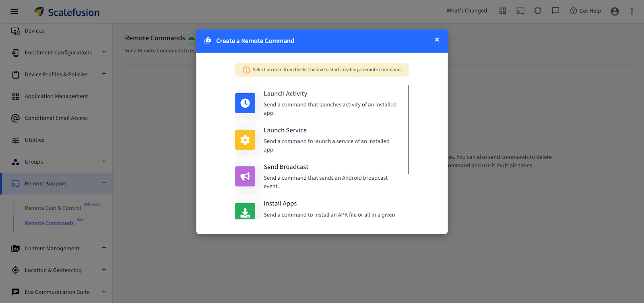This screenshot has height=303, width=644.
Task: Click the info icon in the yellow notice
Action: (x=246, y=70)
